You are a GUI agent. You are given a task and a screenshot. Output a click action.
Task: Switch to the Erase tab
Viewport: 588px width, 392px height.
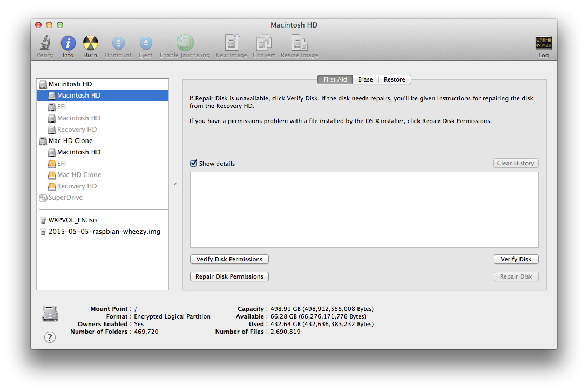pos(365,79)
